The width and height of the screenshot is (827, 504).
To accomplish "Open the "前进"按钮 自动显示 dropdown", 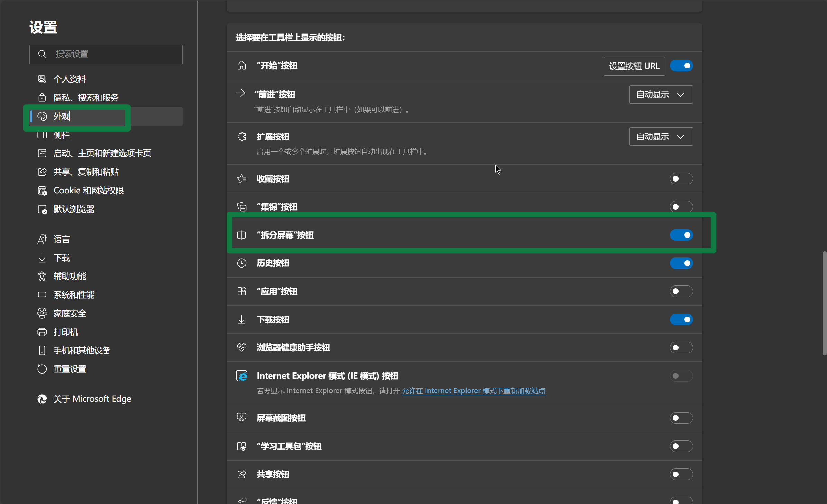I will click(x=661, y=95).
